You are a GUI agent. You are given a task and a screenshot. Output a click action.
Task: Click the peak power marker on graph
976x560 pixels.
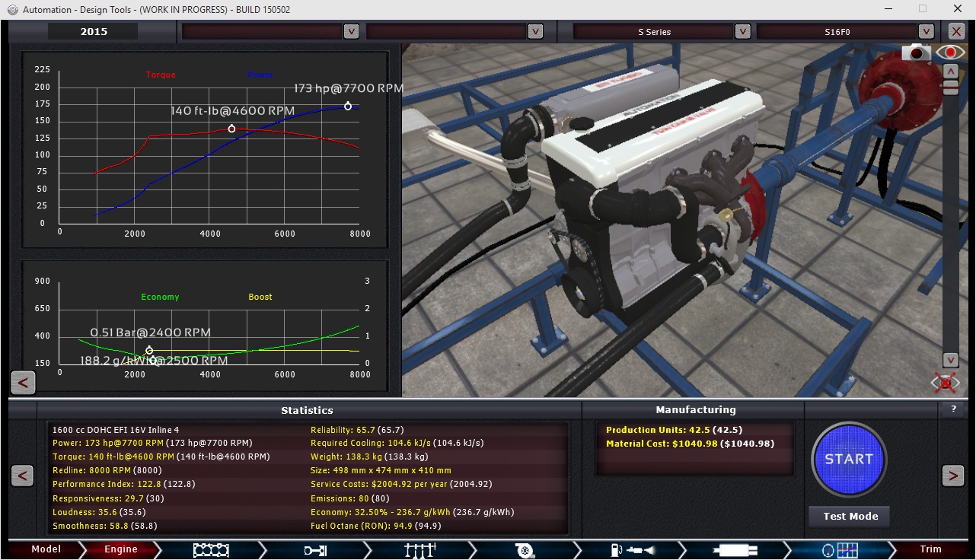tap(348, 106)
